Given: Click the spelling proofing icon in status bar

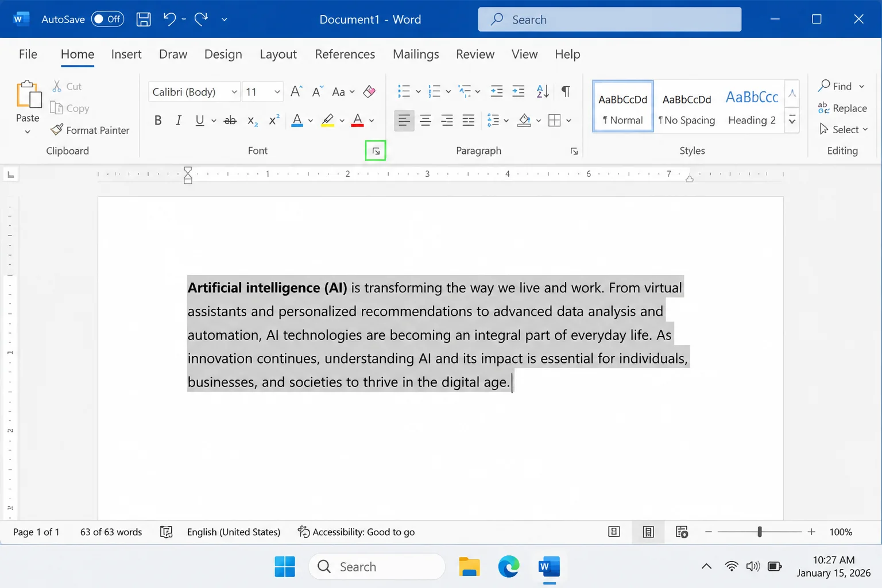Looking at the screenshot, I should pyautogui.click(x=166, y=532).
